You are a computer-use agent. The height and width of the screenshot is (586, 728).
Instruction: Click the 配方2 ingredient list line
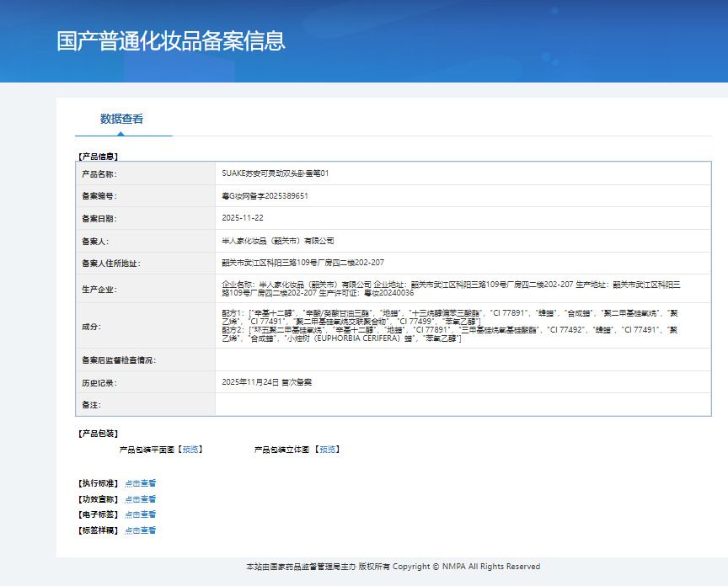coord(449,334)
